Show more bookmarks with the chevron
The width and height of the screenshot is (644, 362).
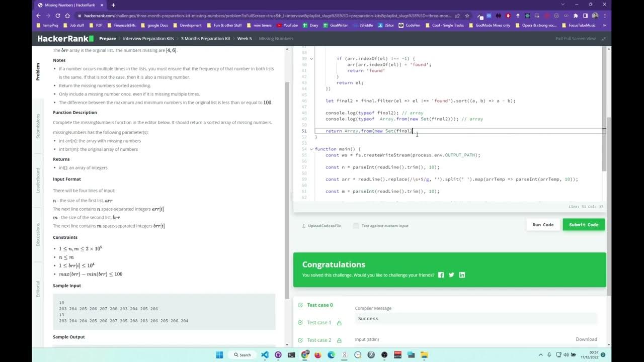click(604, 25)
